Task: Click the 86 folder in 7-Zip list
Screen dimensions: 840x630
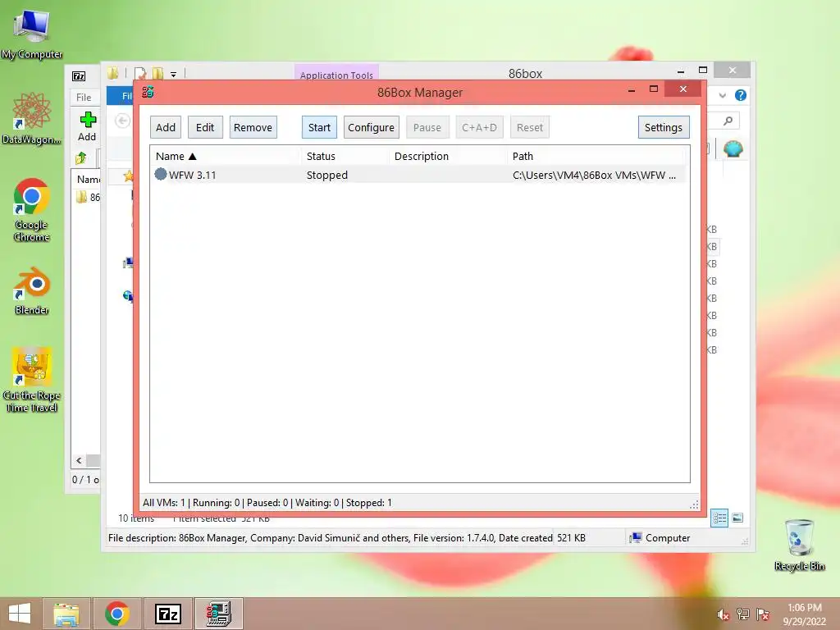Action: click(89, 197)
